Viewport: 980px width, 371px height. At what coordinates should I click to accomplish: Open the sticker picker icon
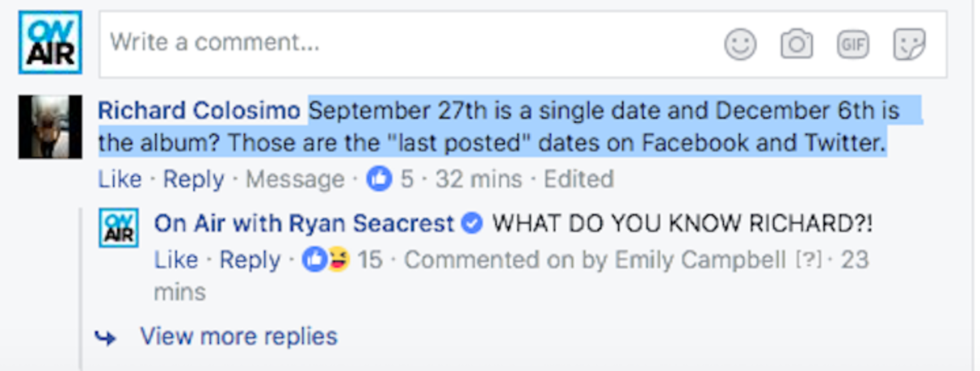[x=909, y=45]
